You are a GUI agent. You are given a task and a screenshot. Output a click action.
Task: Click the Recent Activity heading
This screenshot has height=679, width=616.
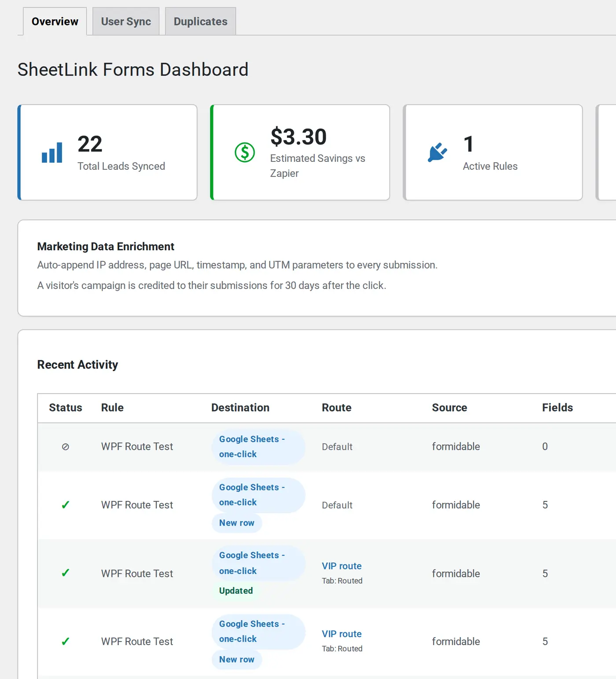pos(77,365)
